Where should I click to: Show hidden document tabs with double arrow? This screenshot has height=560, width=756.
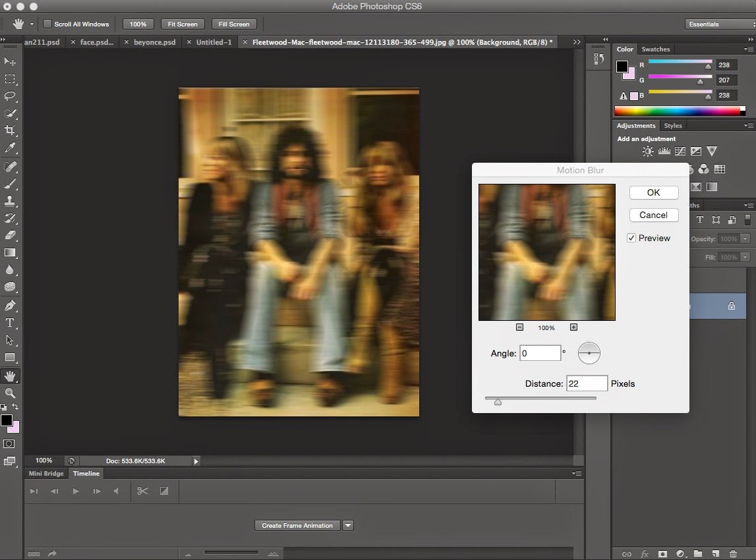click(x=577, y=42)
